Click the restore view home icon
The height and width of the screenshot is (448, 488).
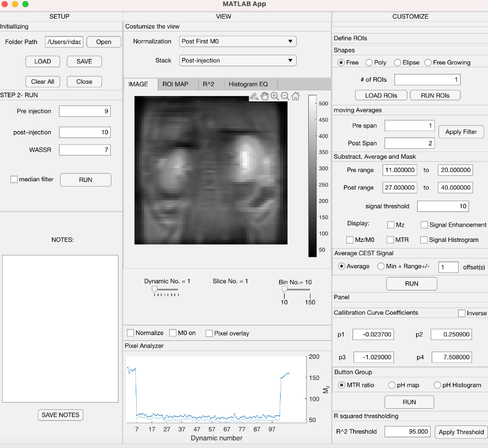pyautogui.click(x=296, y=96)
